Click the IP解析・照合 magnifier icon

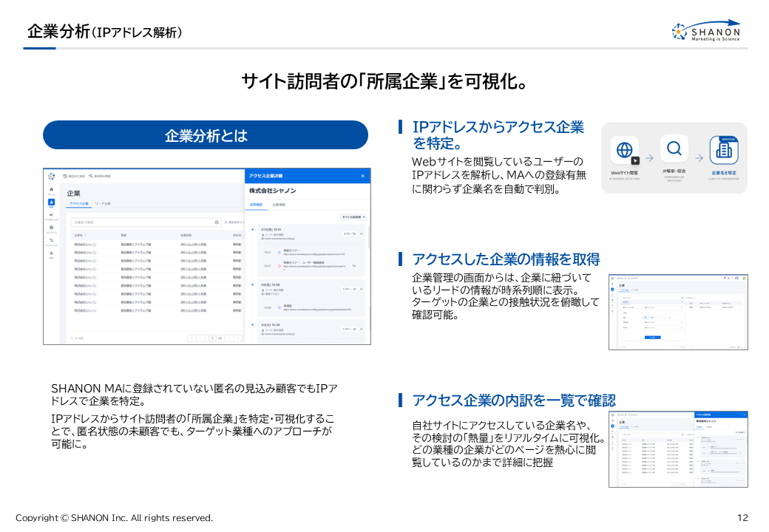coord(674,149)
